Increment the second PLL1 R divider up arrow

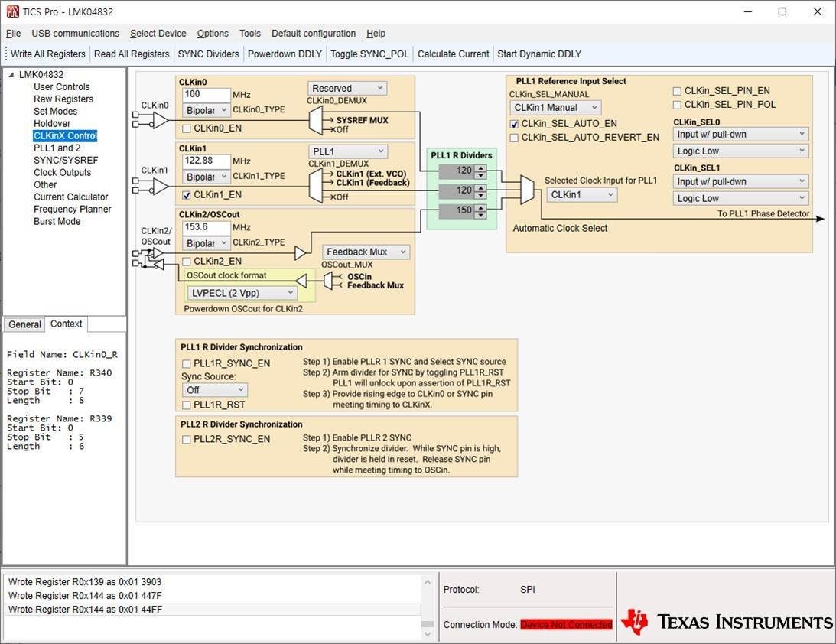[481, 187]
